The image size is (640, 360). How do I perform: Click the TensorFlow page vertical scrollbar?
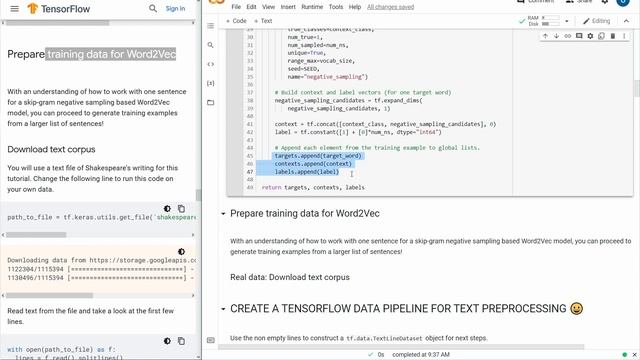[x=199, y=195]
